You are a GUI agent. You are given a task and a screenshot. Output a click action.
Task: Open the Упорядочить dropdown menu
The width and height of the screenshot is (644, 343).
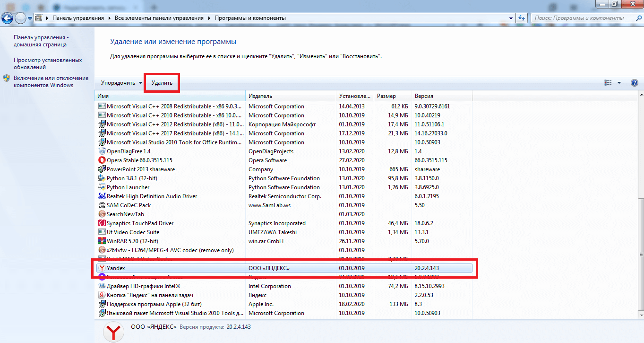(121, 83)
